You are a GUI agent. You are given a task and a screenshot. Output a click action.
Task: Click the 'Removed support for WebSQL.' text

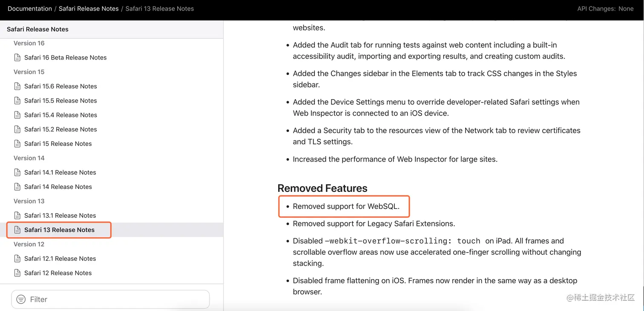[346, 206]
